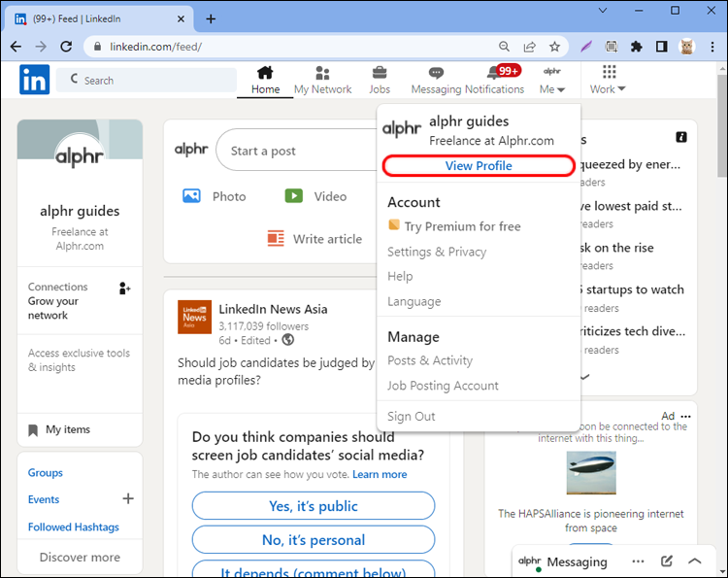Open Events link in sidebar
This screenshot has width=728, height=578.
point(44,499)
